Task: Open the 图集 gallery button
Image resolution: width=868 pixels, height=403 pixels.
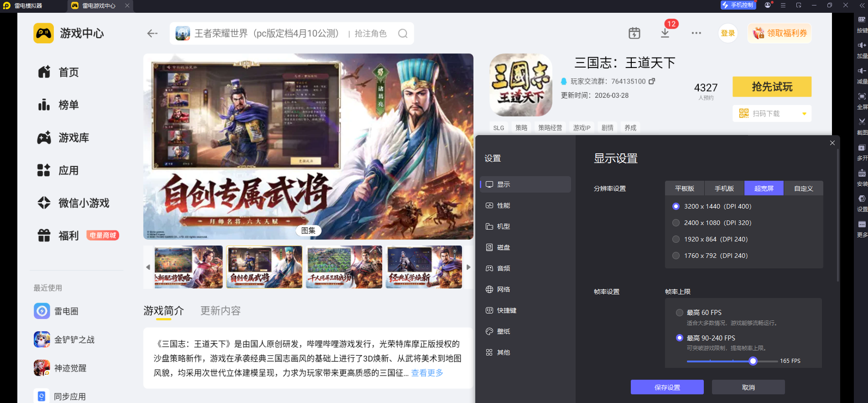Action: click(308, 230)
